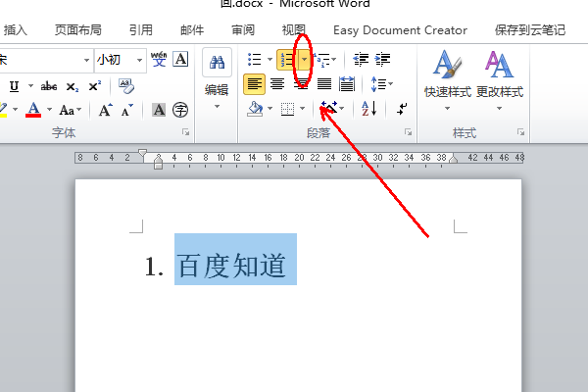The image size is (588, 392).
Task: Open the Aa change case menu
Action: (x=71, y=110)
